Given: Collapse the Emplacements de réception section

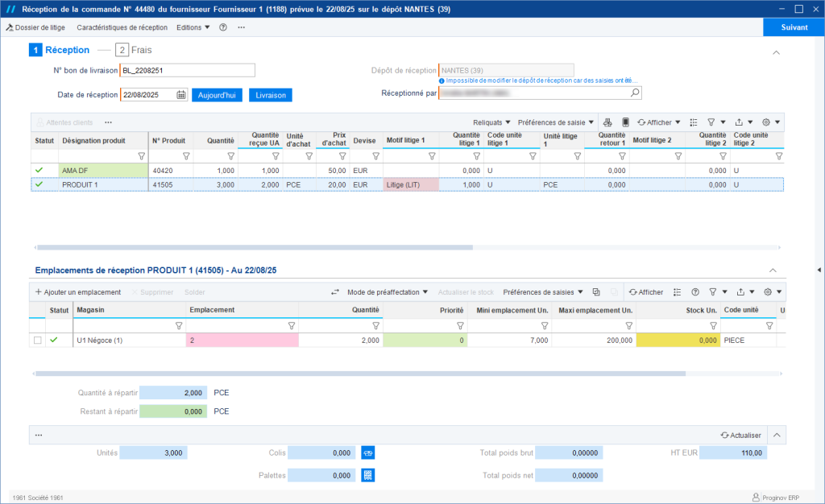Looking at the screenshot, I should pos(773,271).
